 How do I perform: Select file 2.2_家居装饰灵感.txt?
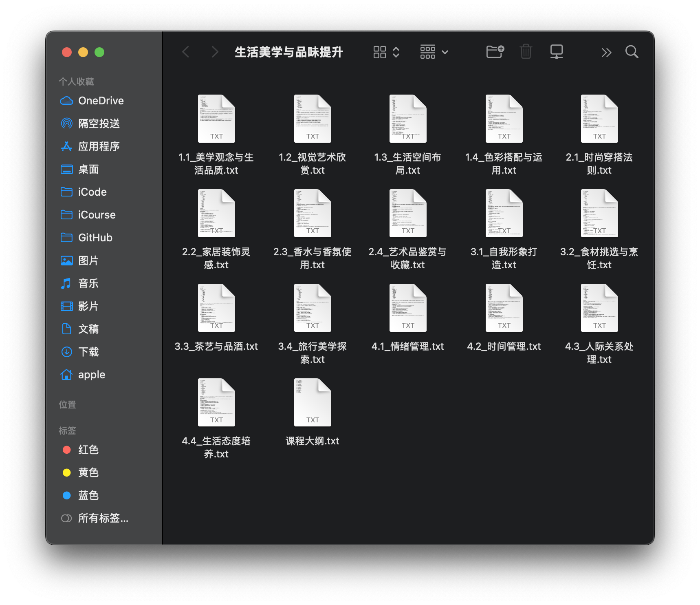coord(216,229)
